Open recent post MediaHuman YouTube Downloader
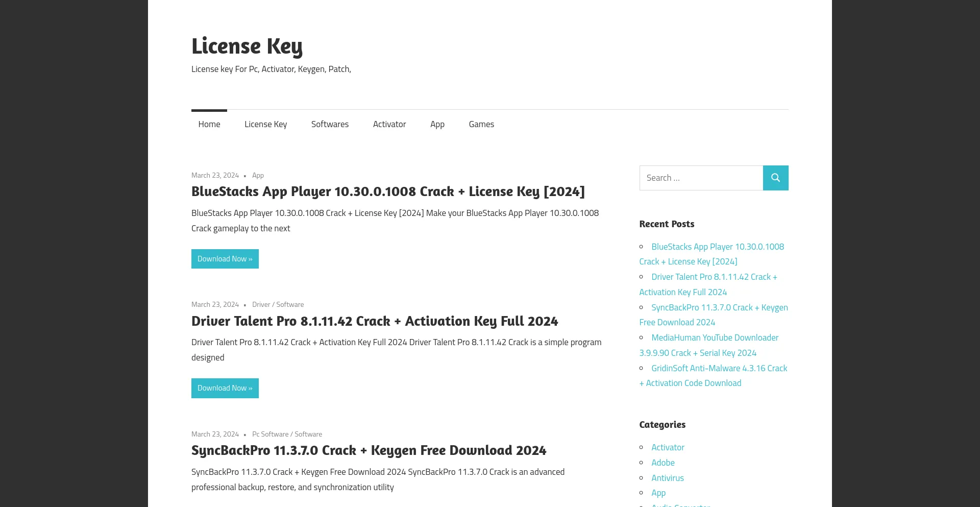This screenshot has height=507, width=980. pyautogui.click(x=709, y=345)
